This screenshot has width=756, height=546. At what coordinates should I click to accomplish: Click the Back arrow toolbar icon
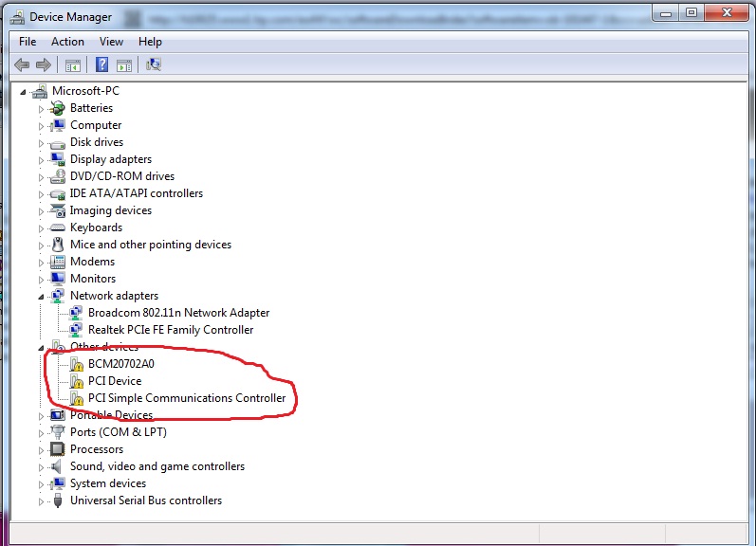point(22,64)
